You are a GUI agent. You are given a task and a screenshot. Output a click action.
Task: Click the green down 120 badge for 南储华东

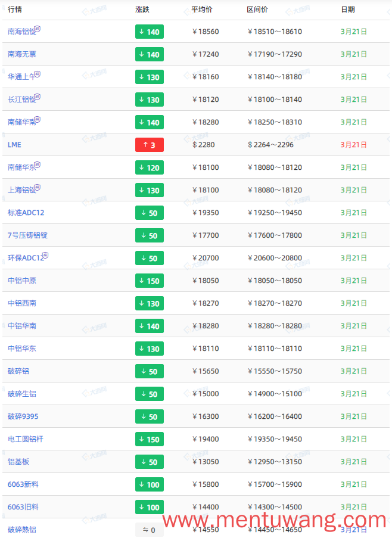(x=149, y=167)
